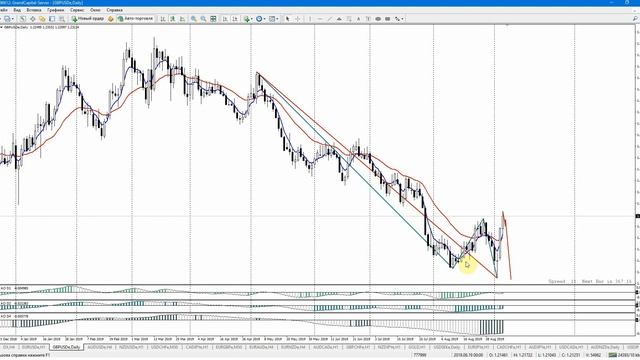Viewport: 640px width, 360px height.
Task: Select the rectangle drawing tool
Action: click(x=388, y=19)
